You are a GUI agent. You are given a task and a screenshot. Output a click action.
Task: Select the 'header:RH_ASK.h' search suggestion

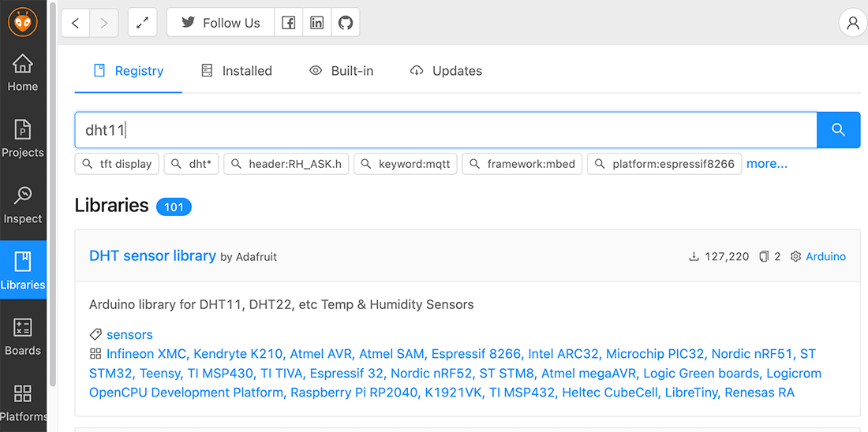(x=286, y=164)
